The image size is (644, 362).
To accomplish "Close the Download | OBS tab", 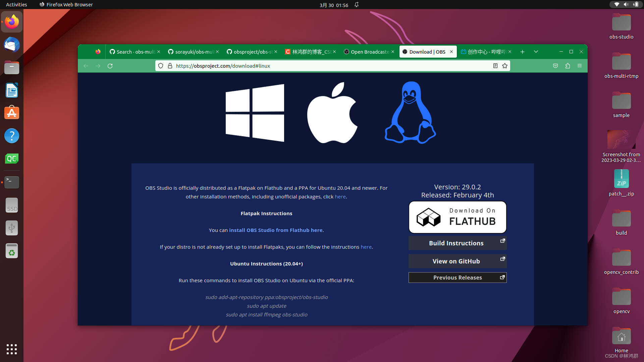I will tap(451, 52).
